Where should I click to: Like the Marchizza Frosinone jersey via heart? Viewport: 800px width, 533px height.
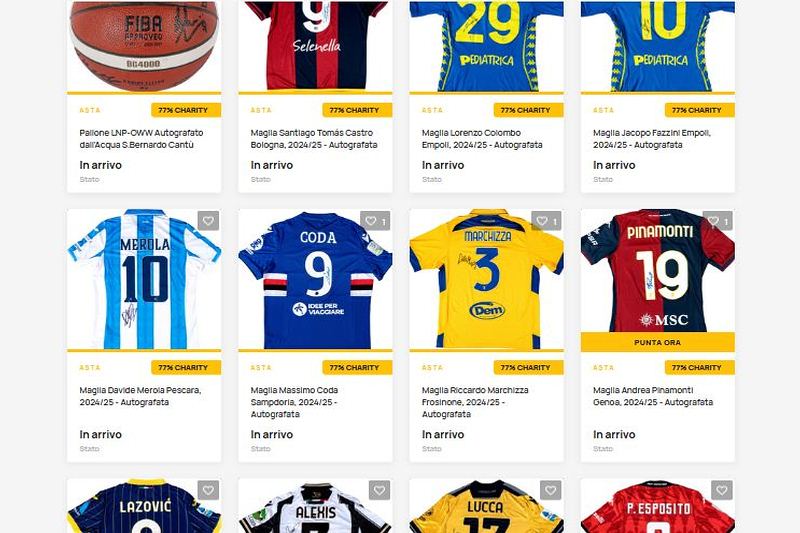click(x=546, y=221)
